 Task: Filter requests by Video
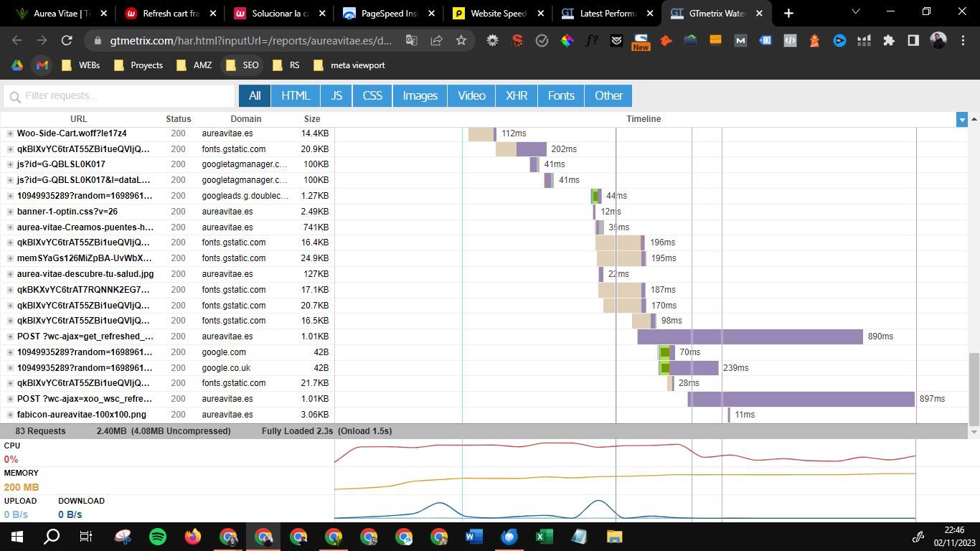pos(471,95)
